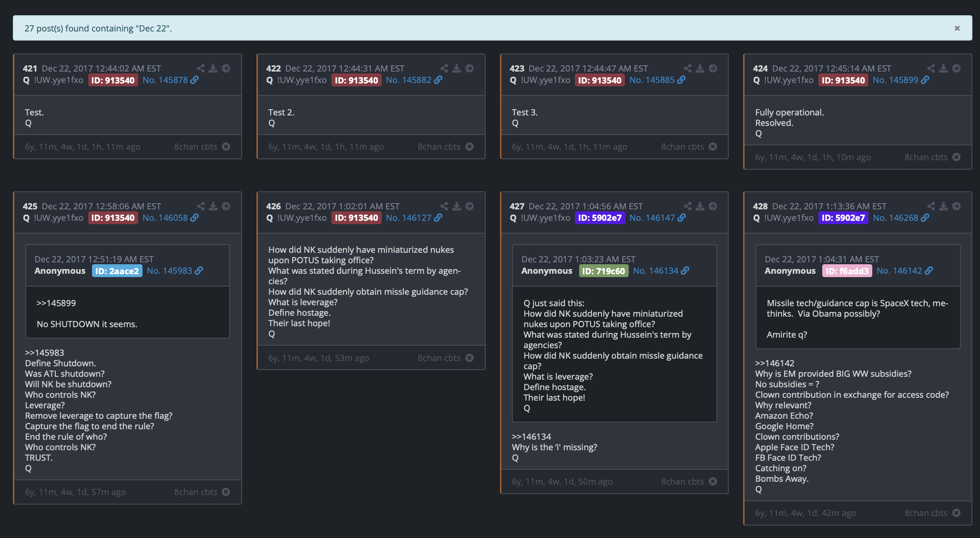Open post 424 arrow icon
The height and width of the screenshot is (538, 980).
(957, 69)
